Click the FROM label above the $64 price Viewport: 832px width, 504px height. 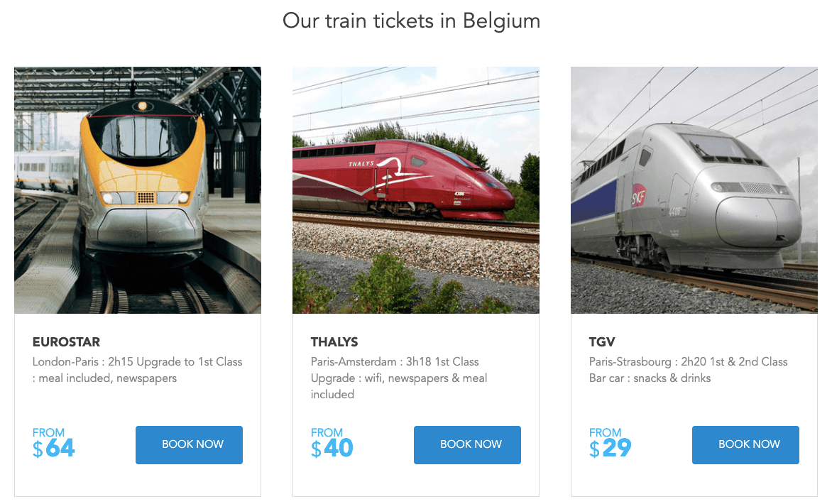tap(48, 432)
